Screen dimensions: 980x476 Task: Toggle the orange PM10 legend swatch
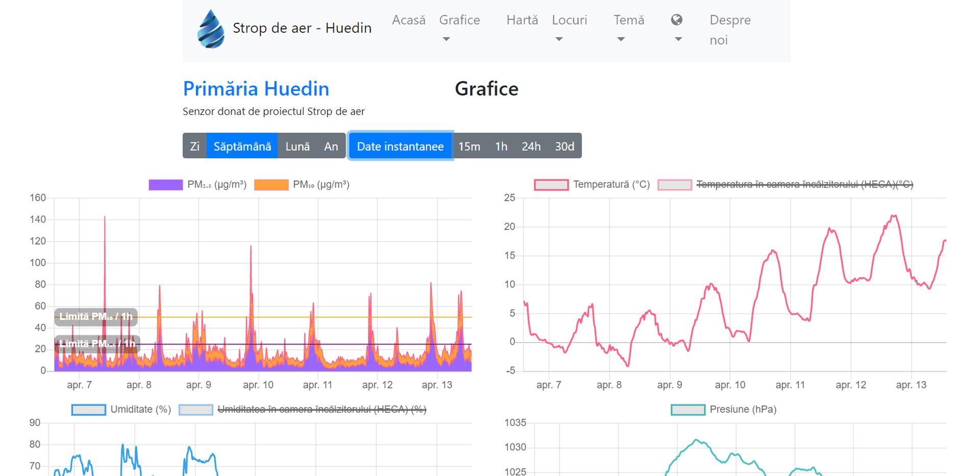pos(271,185)
